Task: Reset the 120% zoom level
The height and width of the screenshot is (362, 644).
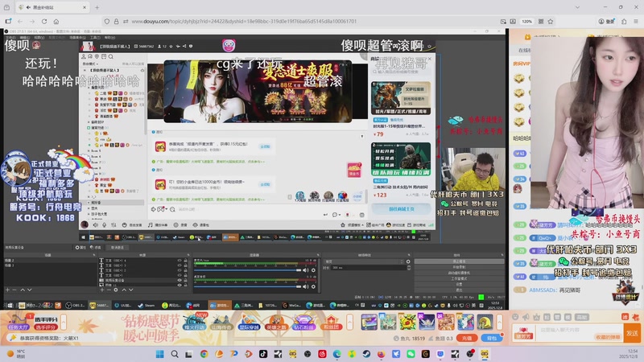Action: (x=527, y=22)
